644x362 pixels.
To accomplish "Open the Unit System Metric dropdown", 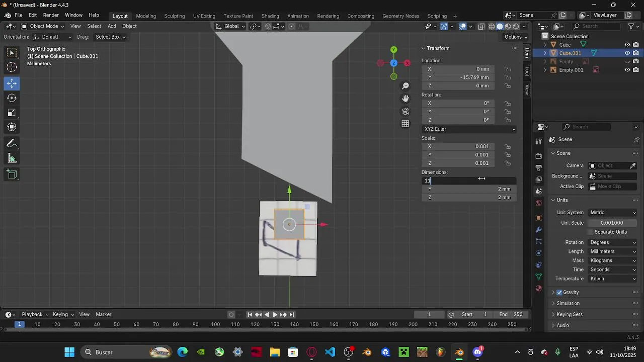I will point(612,213).
